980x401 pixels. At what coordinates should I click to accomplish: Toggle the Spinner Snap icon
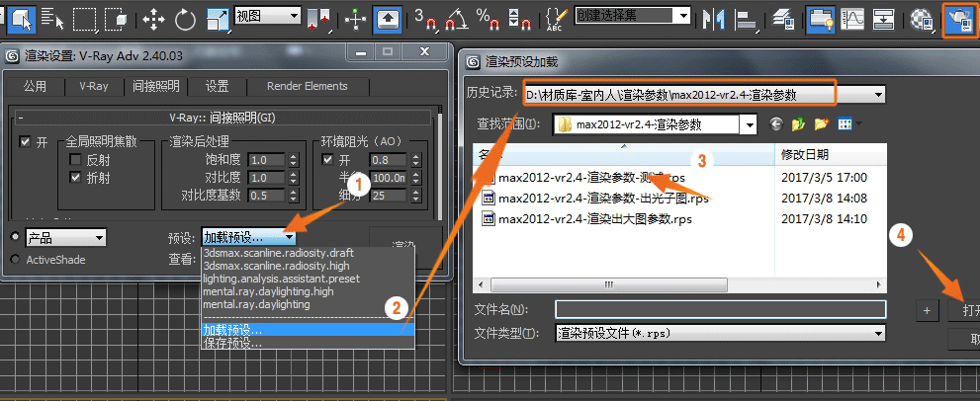(519, 20)
